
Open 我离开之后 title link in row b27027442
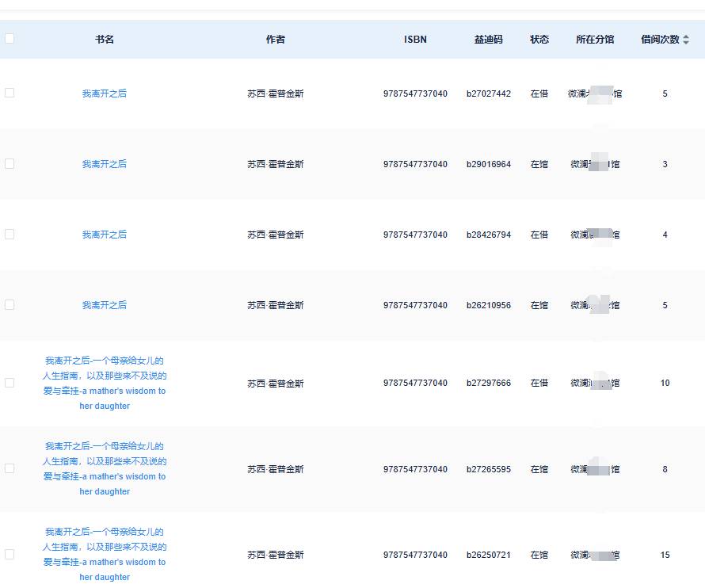(x=105, y=94)
